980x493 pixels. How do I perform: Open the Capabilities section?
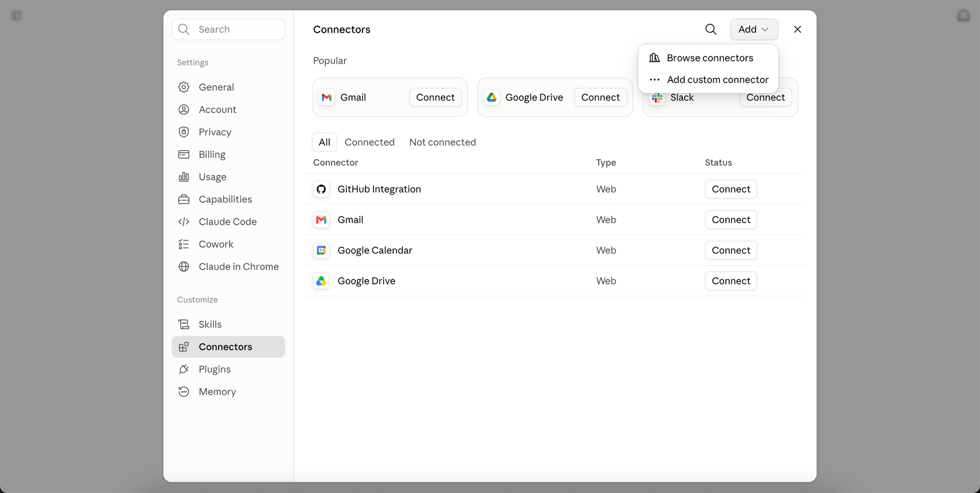click(228, 199)
